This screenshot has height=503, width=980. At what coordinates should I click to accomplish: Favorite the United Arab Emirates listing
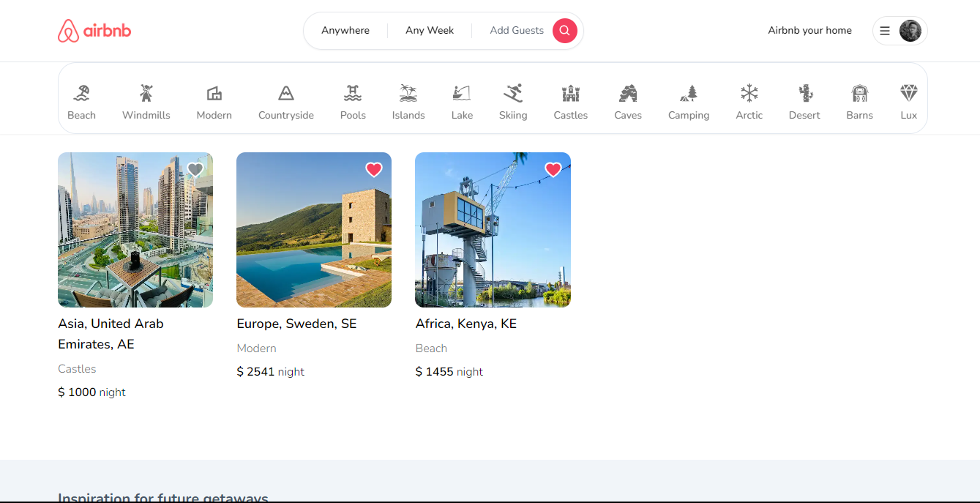[195, 170]
